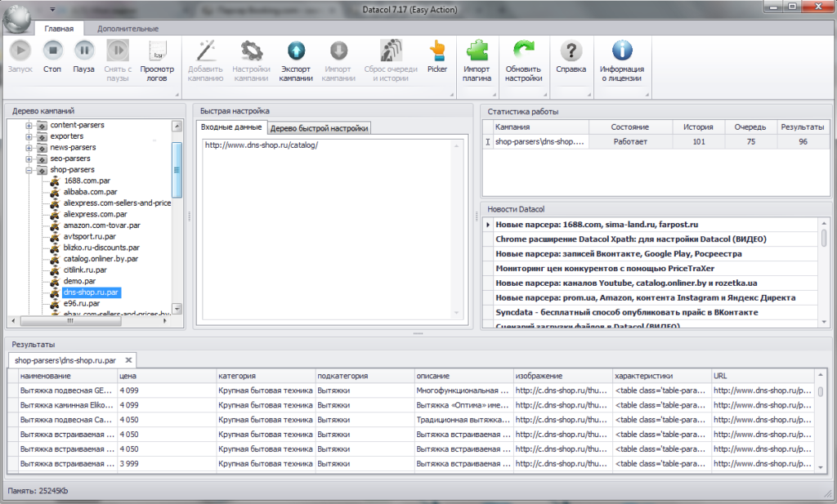Click Экспорт кампании
This screenshot has width=837, height=504.
coord(296,60)
